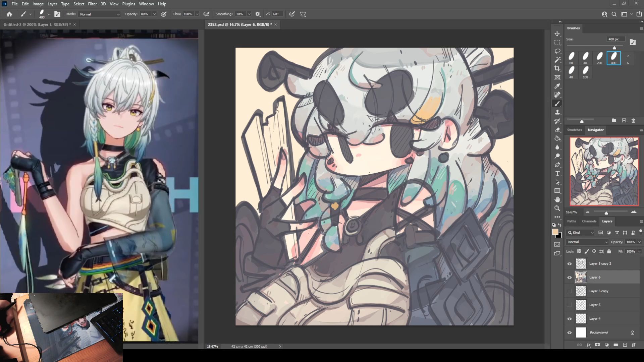Click the foreground color swatch
Screen dimensions: 644x362
[x=555, y=232]
